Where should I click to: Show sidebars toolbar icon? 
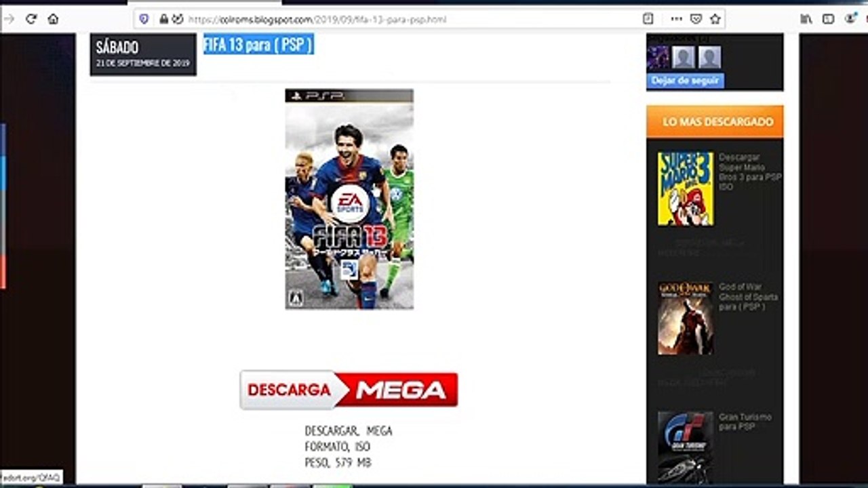828,19
